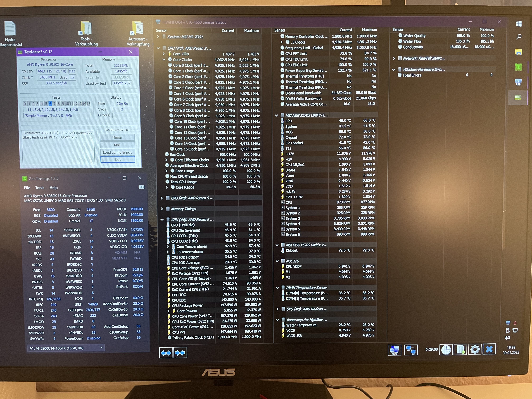The width and height of the screenshot is (532, 399).
Task: Collapse the DIMM Temperature Sensor section
Action: click(x=277, y=288)
